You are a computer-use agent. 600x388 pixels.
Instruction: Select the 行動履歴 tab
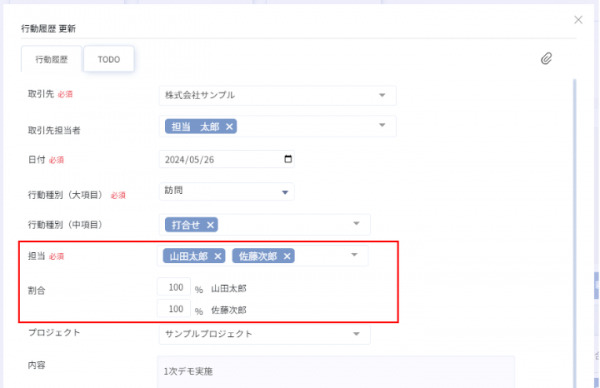52,59
